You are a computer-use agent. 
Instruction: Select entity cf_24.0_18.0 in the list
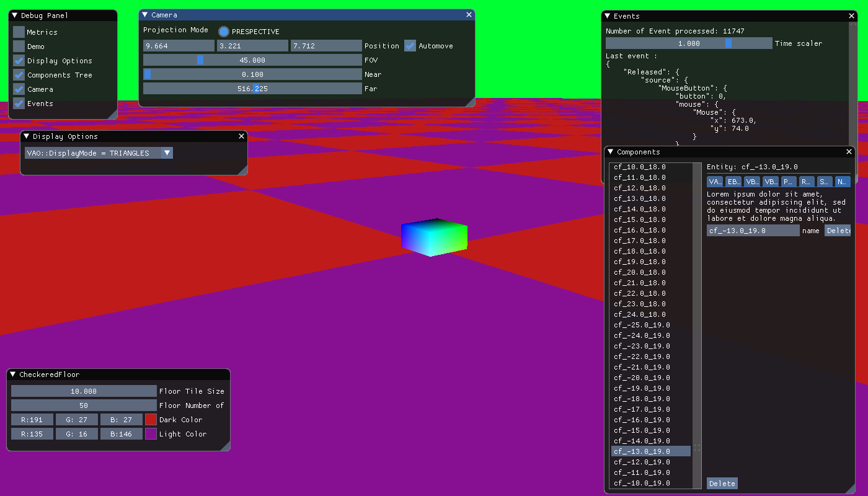tap(651, 314)
